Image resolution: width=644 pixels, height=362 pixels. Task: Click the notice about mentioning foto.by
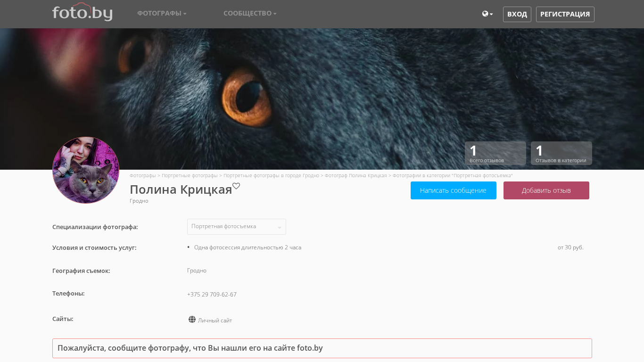tap(322, 348)
